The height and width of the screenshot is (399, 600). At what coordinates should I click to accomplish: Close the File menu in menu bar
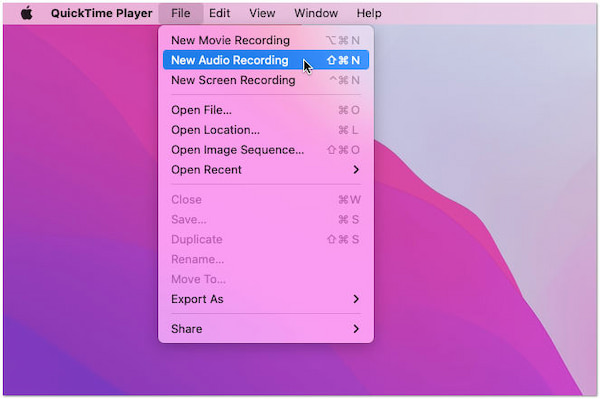181,13
